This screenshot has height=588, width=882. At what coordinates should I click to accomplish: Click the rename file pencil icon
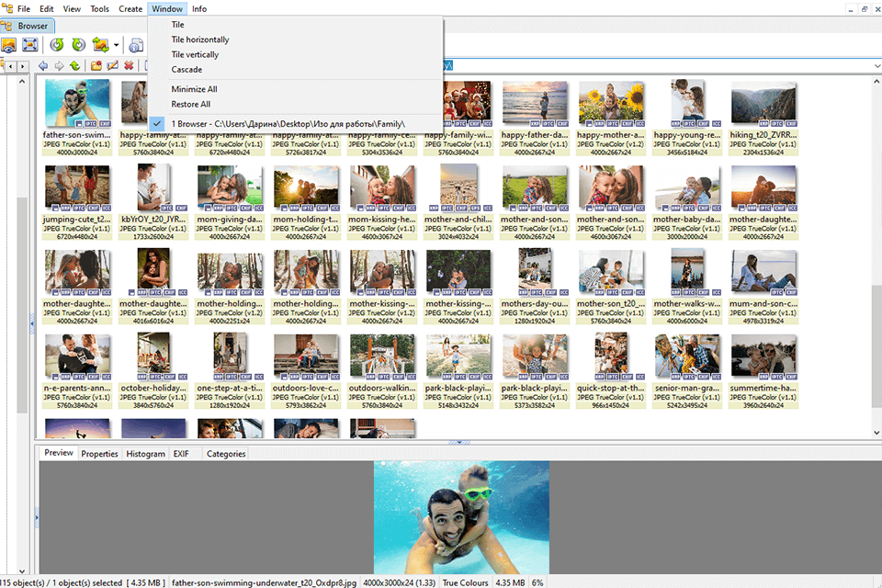[x=112, y=66]
